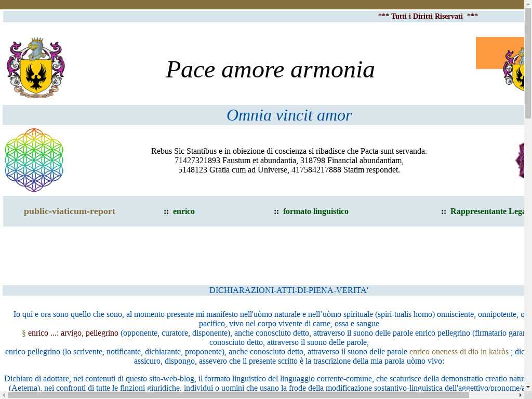Screen dimensions: 532x399
Task: Click the Omnia vincit amor subtitle
Action: click(x=289, y=115)
